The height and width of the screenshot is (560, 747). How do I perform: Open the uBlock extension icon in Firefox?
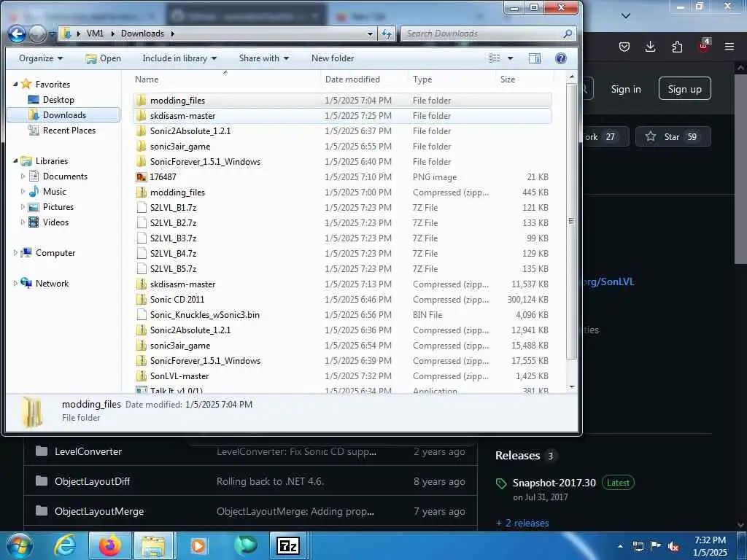point(704,46)
